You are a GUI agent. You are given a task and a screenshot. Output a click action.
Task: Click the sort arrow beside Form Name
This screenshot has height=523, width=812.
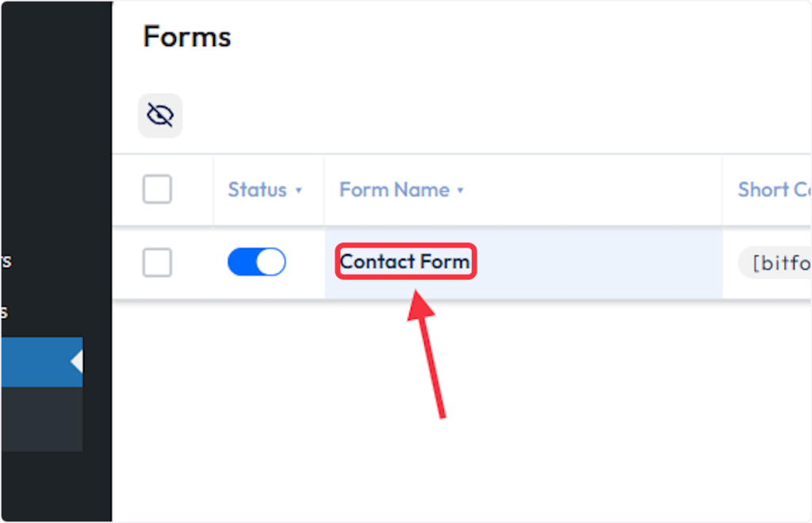[461, 190]
